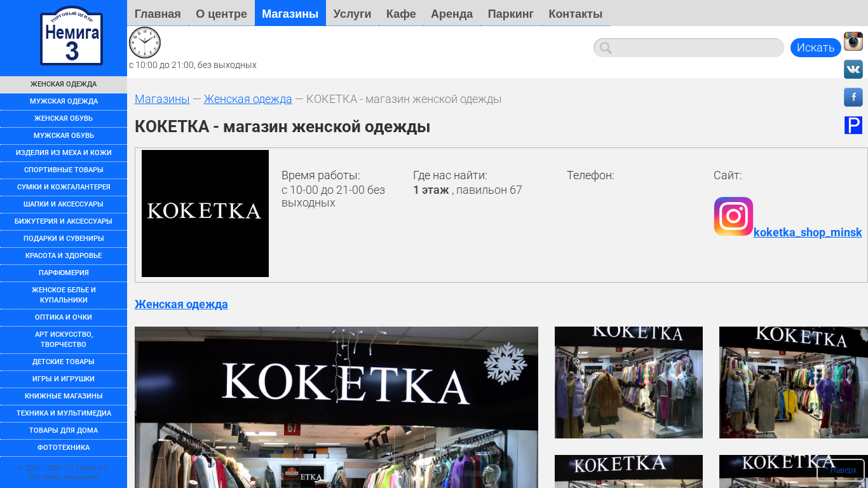Open the Контакты menu item
Viewport: 868px width, 488px height.
click(576, 13)
